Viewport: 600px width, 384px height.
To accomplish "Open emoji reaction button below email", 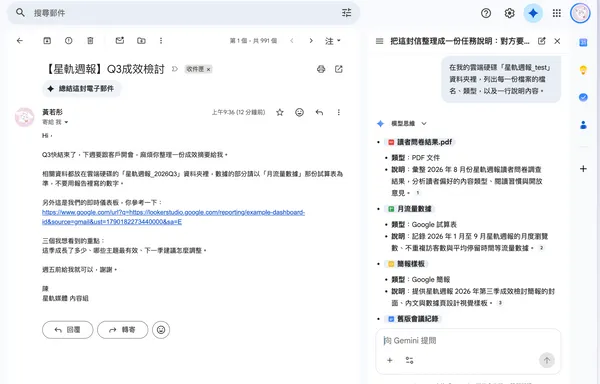I will tap(161, 330).
